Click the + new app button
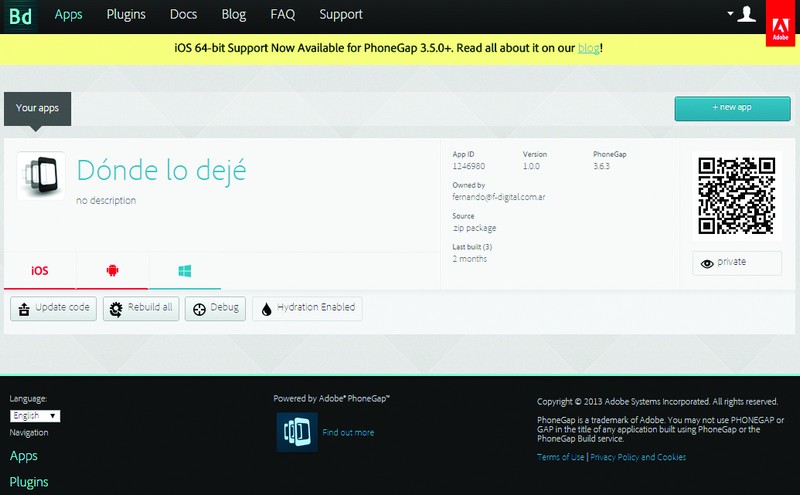 [732, 108]
